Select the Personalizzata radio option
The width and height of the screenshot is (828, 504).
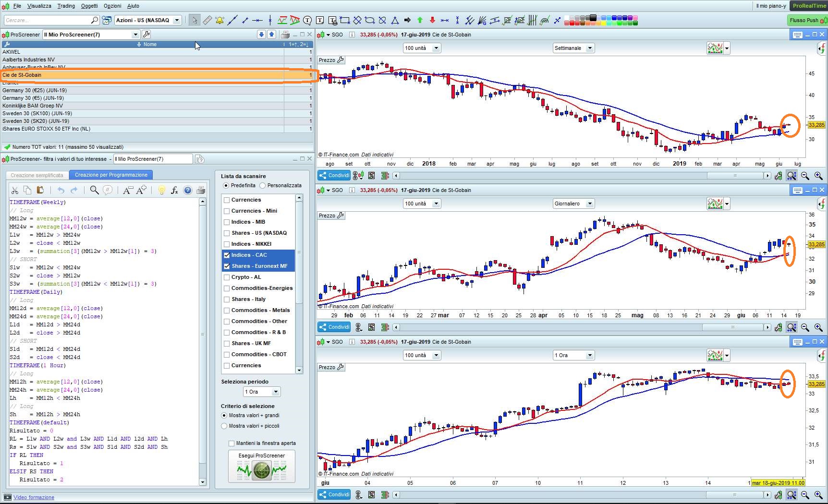click(x=263, y=185)
